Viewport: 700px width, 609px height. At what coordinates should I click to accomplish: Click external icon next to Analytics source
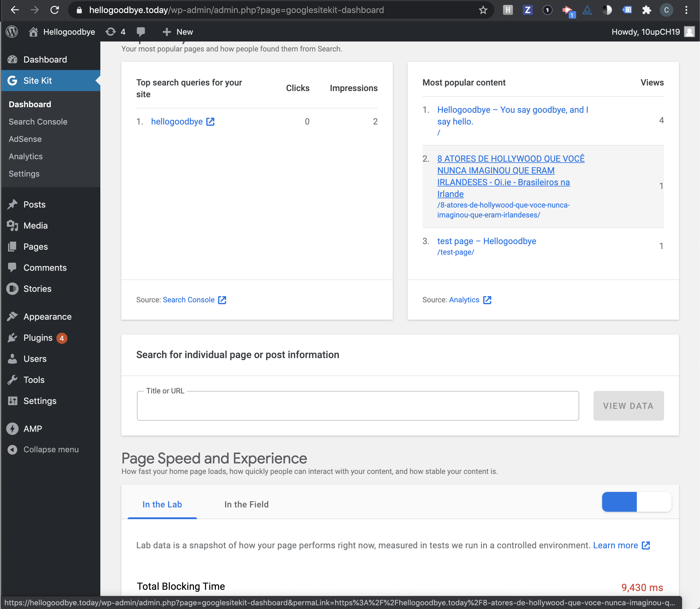tap(487, 300)
